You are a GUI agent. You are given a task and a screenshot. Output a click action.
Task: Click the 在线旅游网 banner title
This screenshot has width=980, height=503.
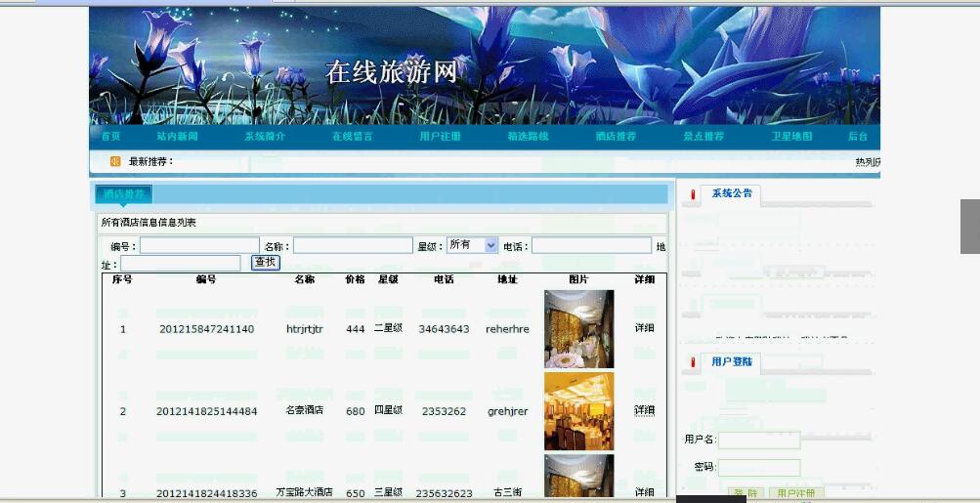pos(393,72)
